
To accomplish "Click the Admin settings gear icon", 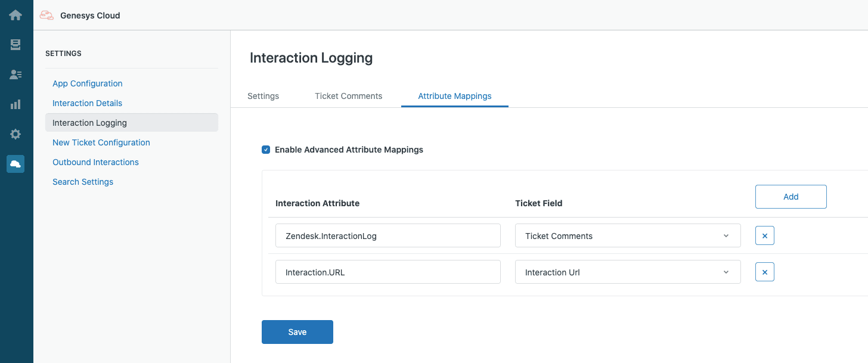I will pyautogui.click(x=15, y=134).
